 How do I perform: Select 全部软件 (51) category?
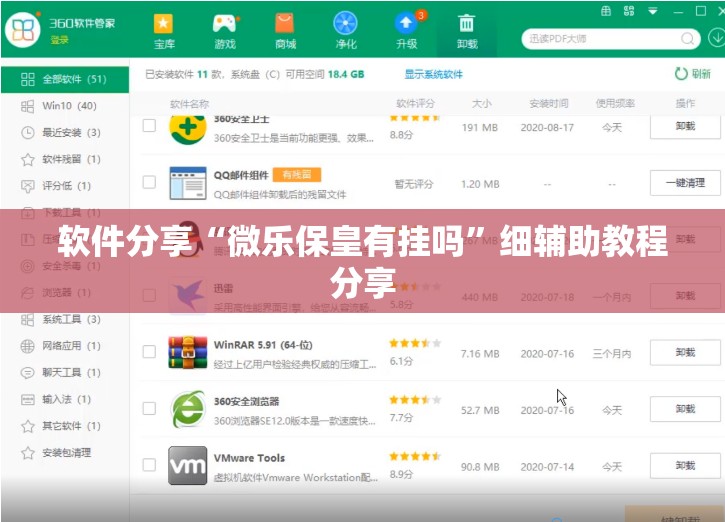tap(65, 80)
